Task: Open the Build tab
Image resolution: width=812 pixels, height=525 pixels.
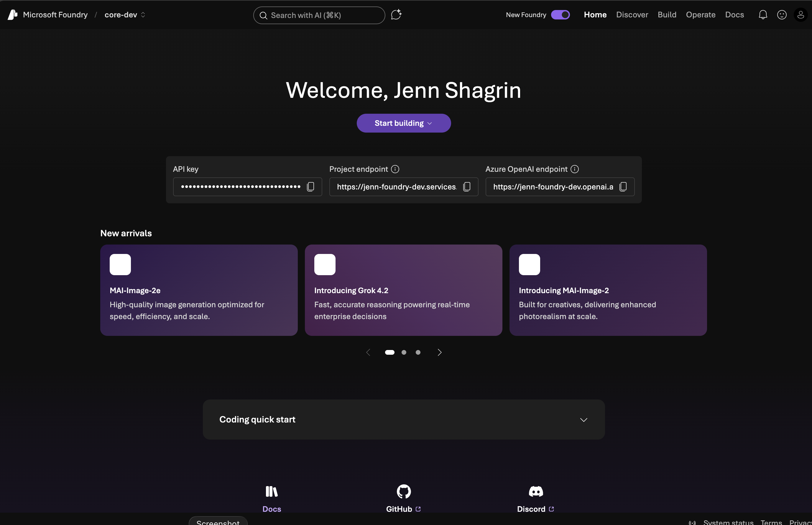Action: coord(667,15)
